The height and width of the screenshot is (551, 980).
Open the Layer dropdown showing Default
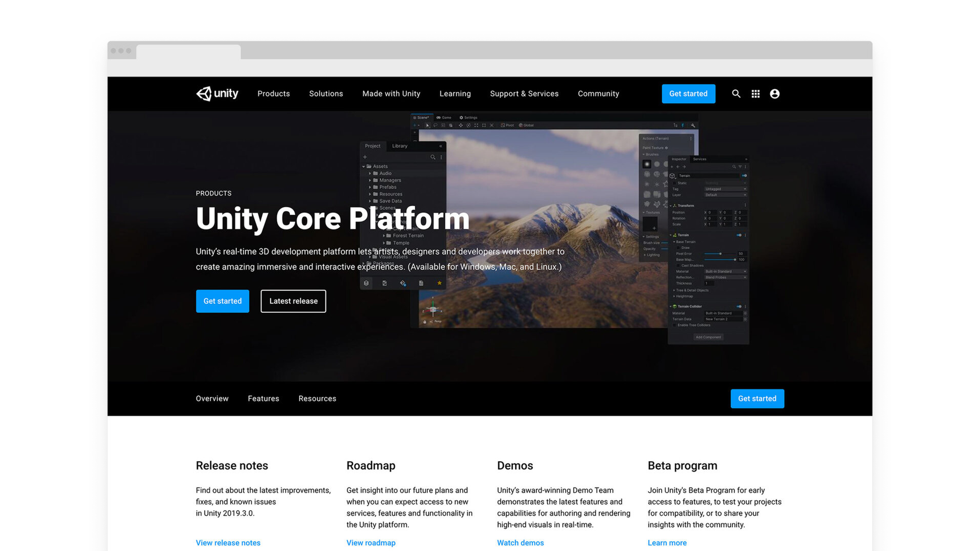click(x=726, y=195)
